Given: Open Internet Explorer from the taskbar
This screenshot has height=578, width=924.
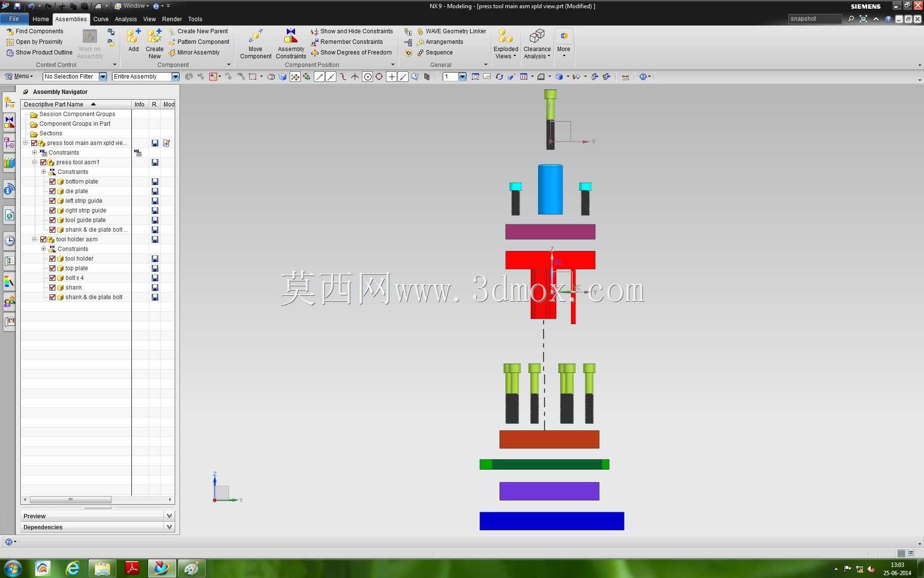Looking at the screenshot, I should pyautogui.click(x=72, y=568).
